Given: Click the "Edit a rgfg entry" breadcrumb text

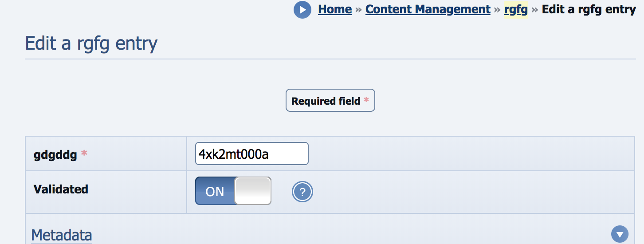Looking at the screenshot, I should coord(589,9).
